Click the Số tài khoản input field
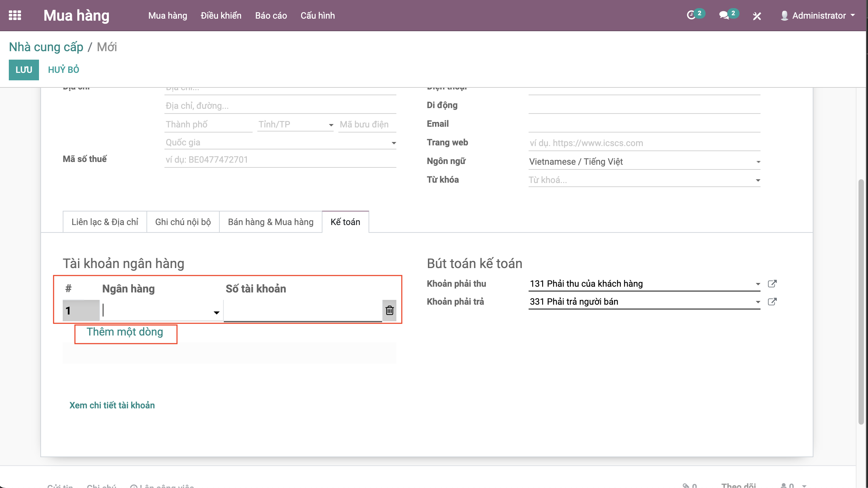Screen dimensions: 868x488 pos(302,310)
